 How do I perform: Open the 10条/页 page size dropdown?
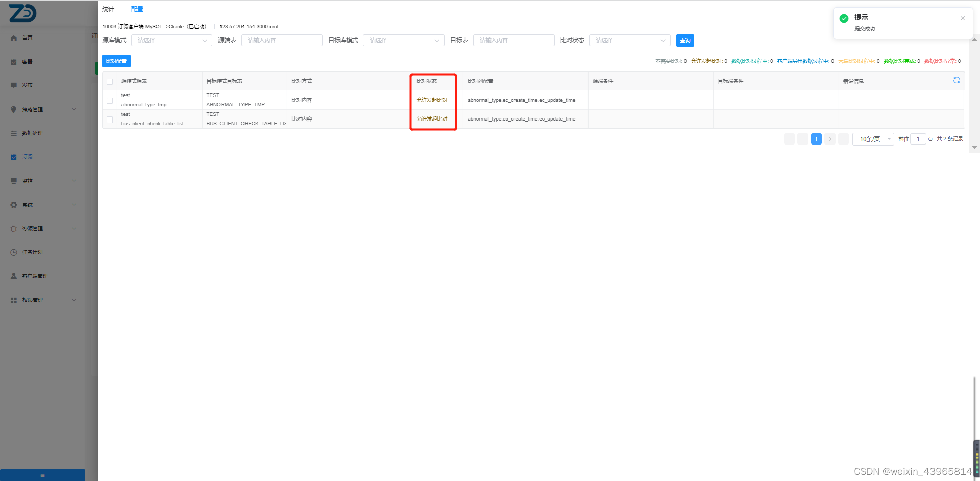(x=873, y=139)
